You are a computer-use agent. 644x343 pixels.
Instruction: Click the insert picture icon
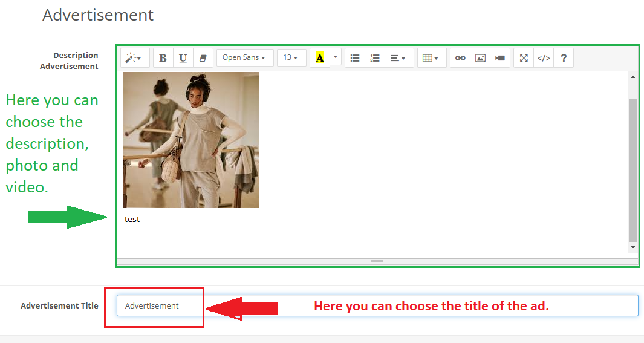coord(480,58)
